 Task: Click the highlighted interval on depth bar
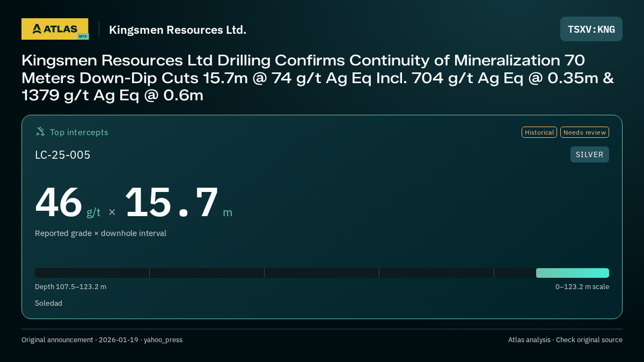pos(573,273)
